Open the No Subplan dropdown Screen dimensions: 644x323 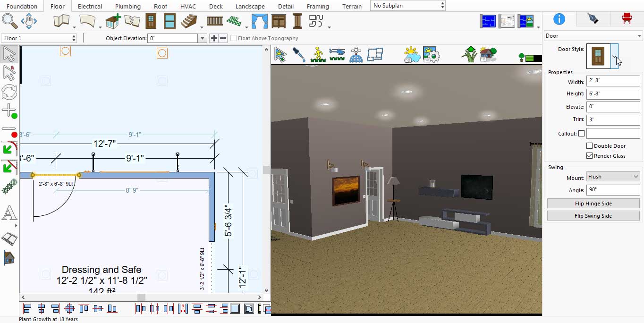(408, 6)
